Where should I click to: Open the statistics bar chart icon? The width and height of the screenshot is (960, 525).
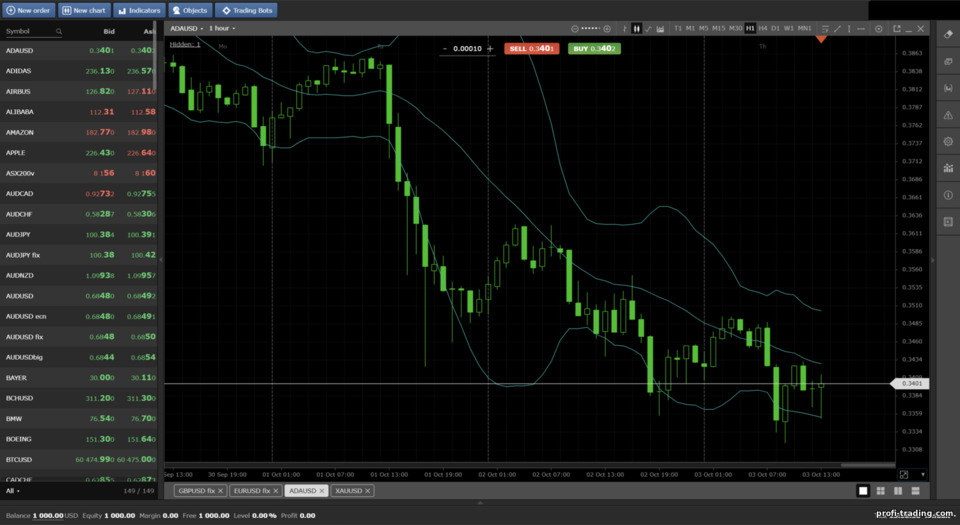click(x=948, y=168)
